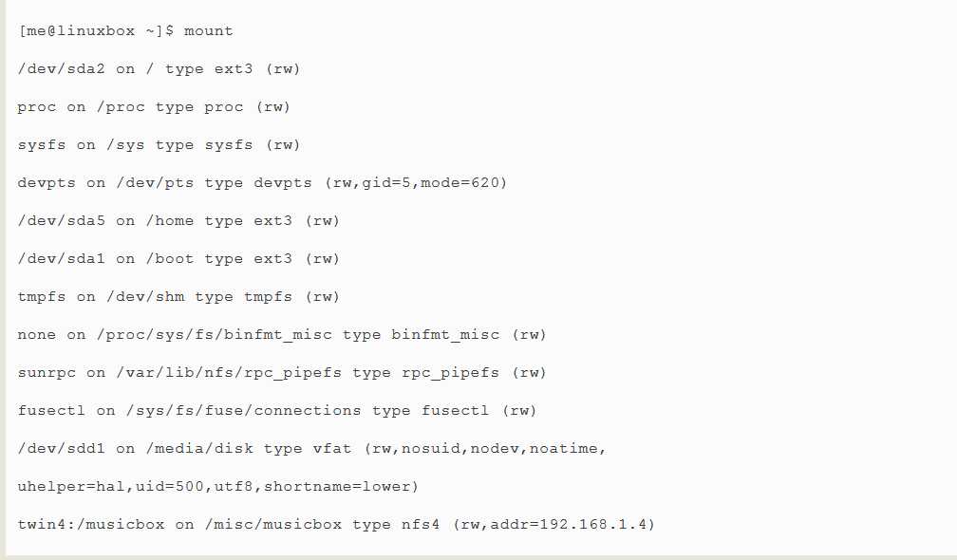
Task: Click the twin4:/musicbox nfs4 line
Action: click(x=336, y=525)
